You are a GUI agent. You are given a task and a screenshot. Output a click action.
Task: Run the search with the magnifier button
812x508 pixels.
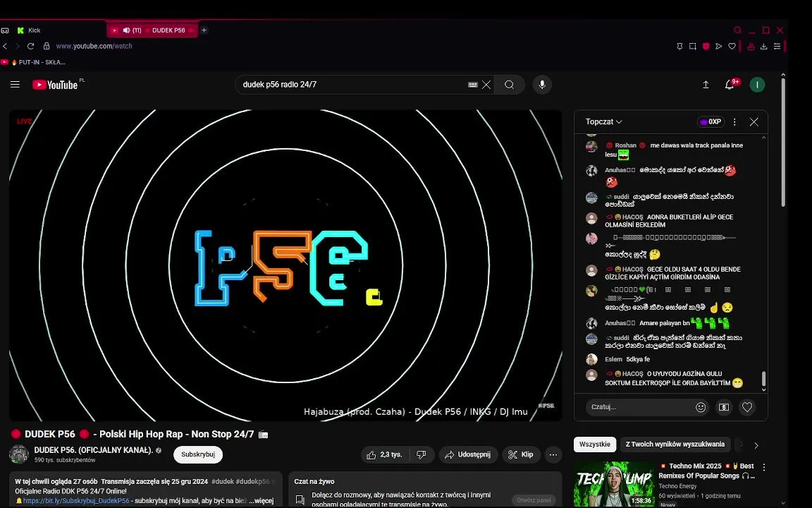(509, 85)
